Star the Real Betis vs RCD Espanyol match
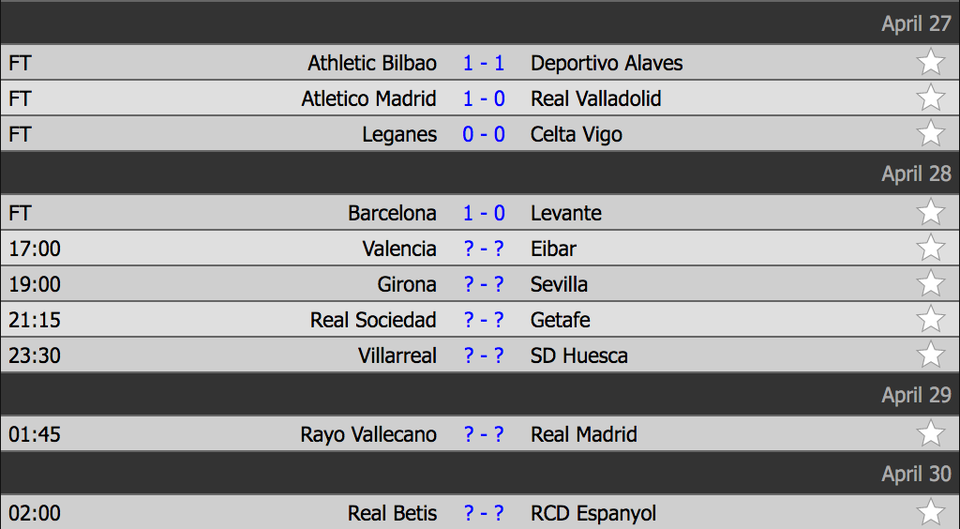 point(931,512)
